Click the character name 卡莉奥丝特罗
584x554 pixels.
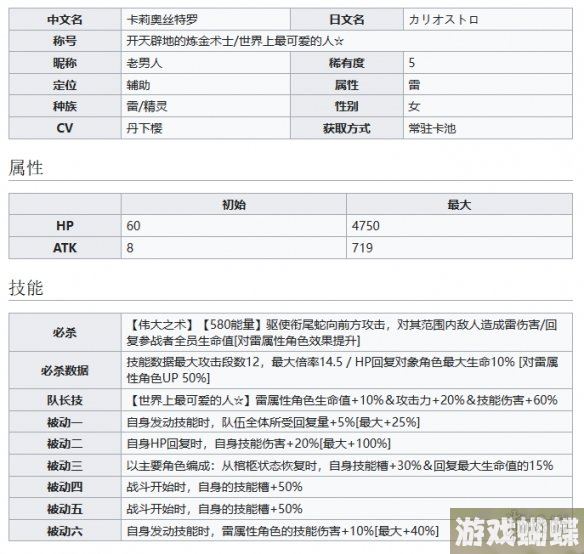162,19
